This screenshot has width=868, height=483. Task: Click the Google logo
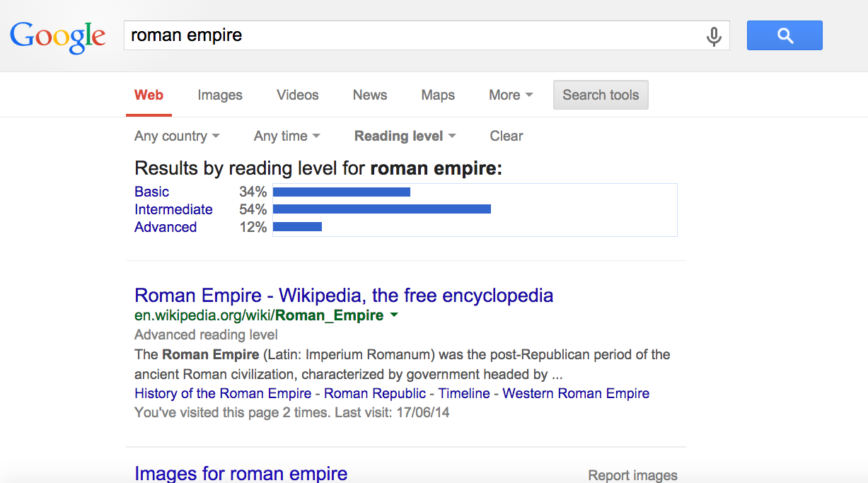point(58,37)
